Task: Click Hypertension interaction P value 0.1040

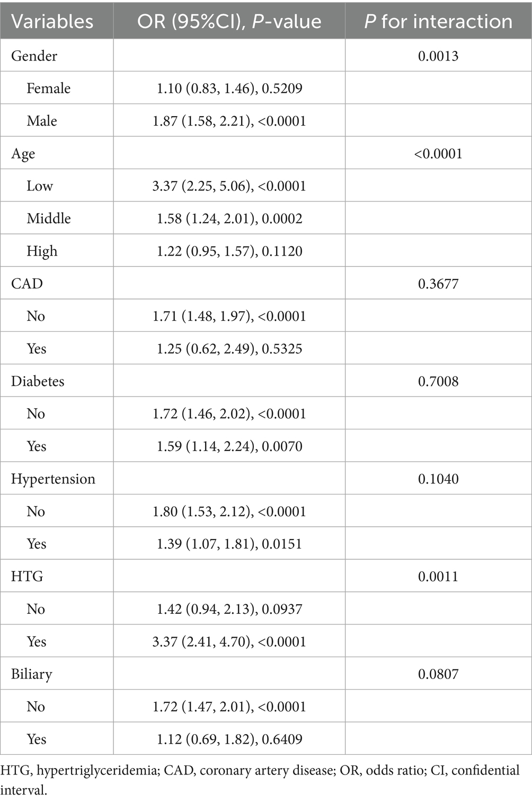Action: [438, 479]
